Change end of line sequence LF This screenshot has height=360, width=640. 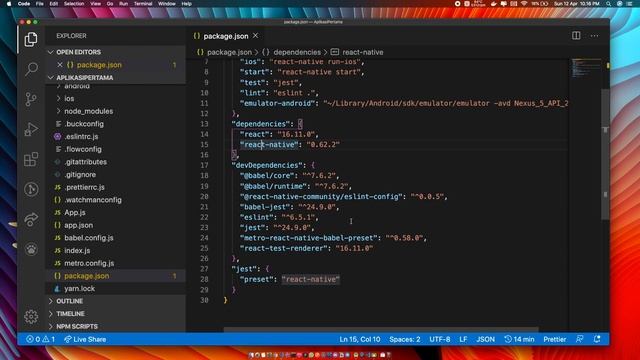(x=463, y=339)
